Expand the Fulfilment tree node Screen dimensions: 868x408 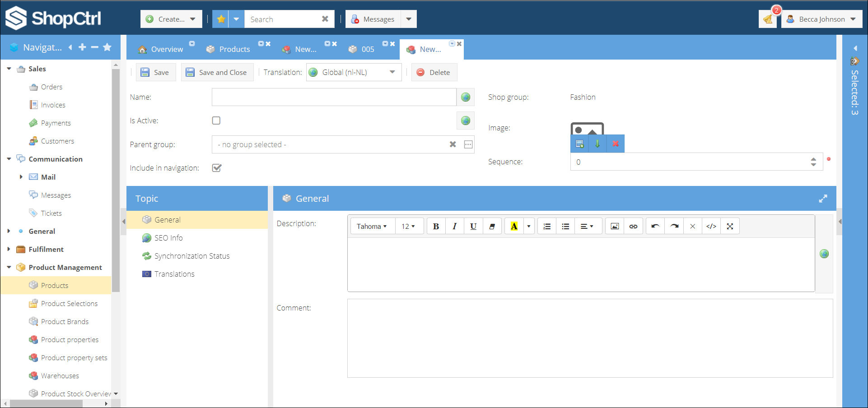9,249
